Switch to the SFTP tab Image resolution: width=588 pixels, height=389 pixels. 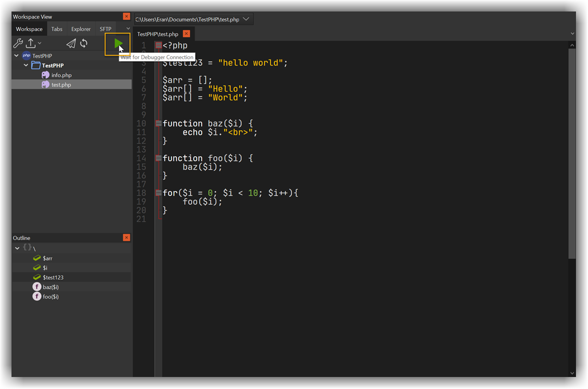tap(106, 29)
